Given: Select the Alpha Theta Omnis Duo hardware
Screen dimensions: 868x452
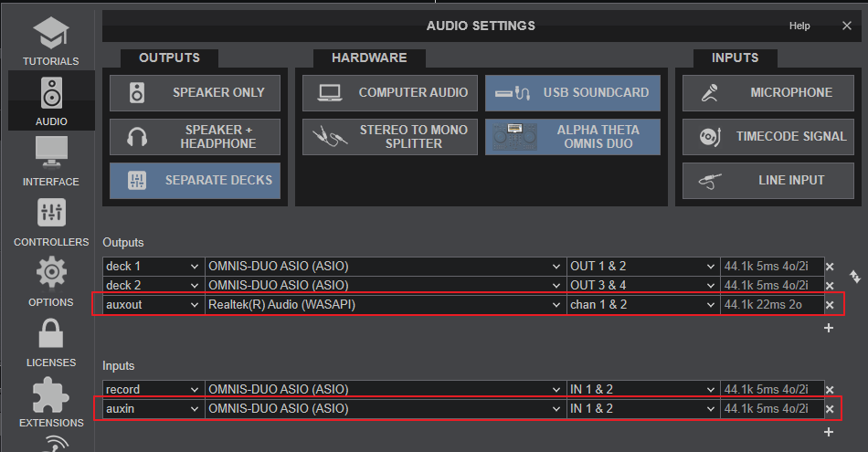Looking at the screenshot, I should [573, 137].
